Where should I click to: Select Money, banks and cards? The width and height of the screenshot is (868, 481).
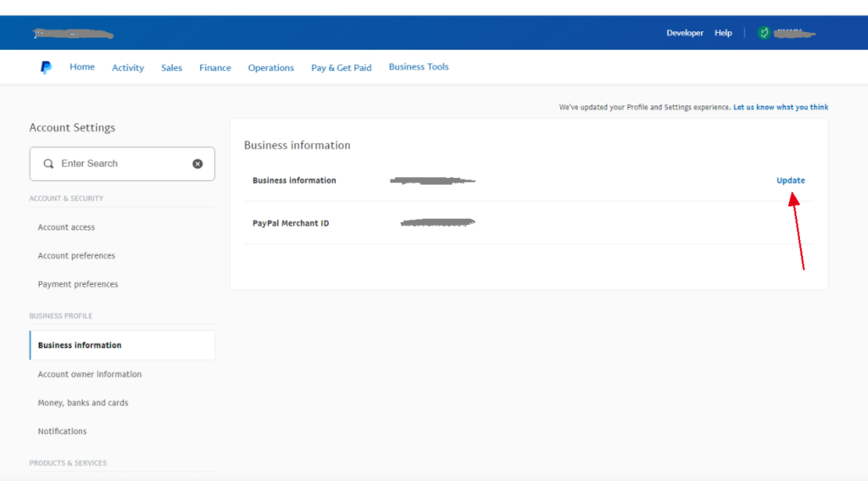pos(83,403)
